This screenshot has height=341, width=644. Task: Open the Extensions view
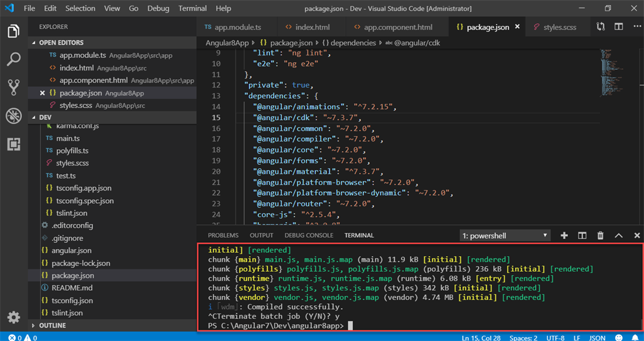point(13,144)
